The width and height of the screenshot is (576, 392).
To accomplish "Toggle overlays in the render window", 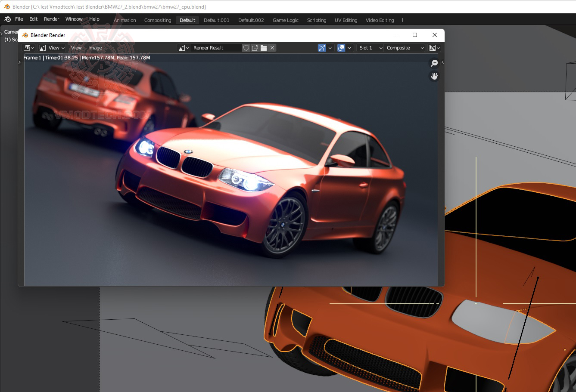I will pos(341,48).
